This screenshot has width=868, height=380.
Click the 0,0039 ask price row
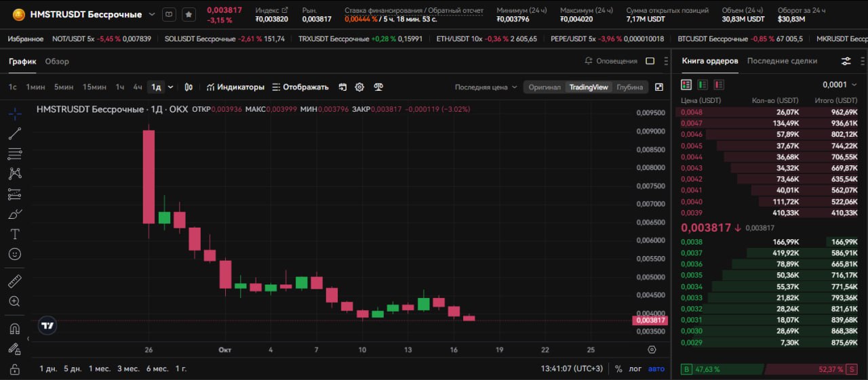click(x=769, y=213)
